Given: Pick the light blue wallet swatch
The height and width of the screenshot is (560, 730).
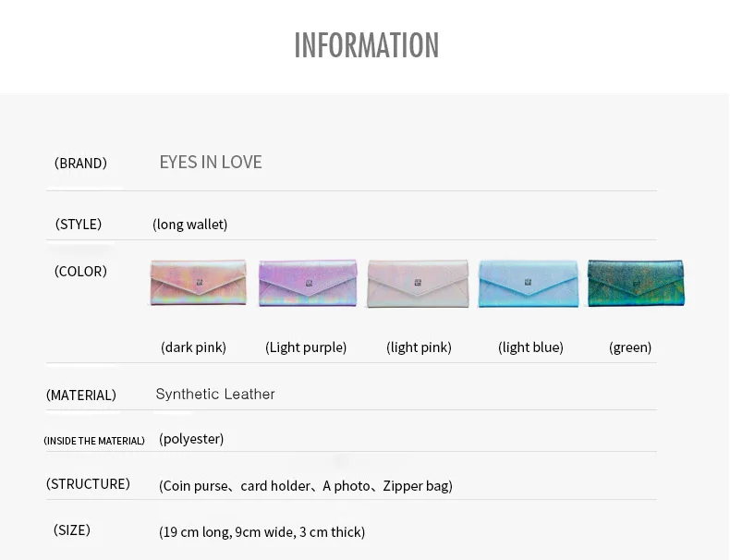Looking at the screenshot, I should [x=529, y=284].
